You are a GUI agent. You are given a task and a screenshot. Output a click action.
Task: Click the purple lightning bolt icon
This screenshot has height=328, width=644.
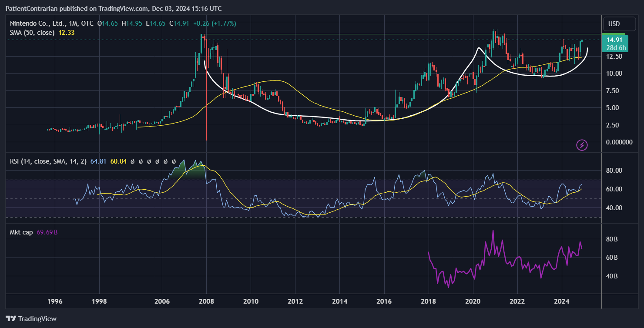pyautogui.click(x=582, y=145)
